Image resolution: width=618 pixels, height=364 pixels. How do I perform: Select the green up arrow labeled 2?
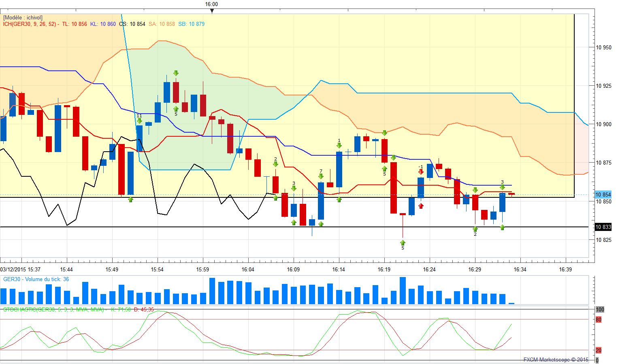[475, 229]
